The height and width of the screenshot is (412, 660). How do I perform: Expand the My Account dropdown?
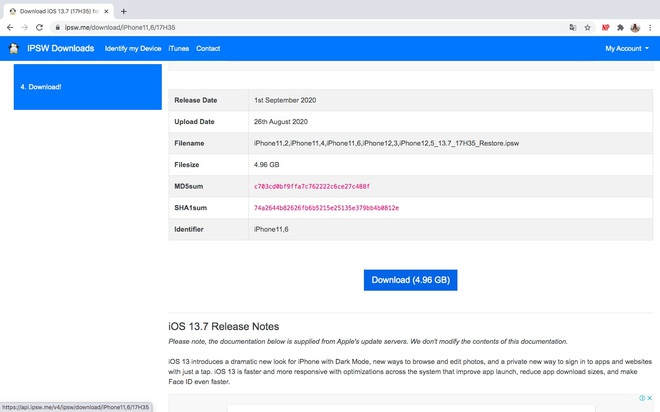(627, 48)
